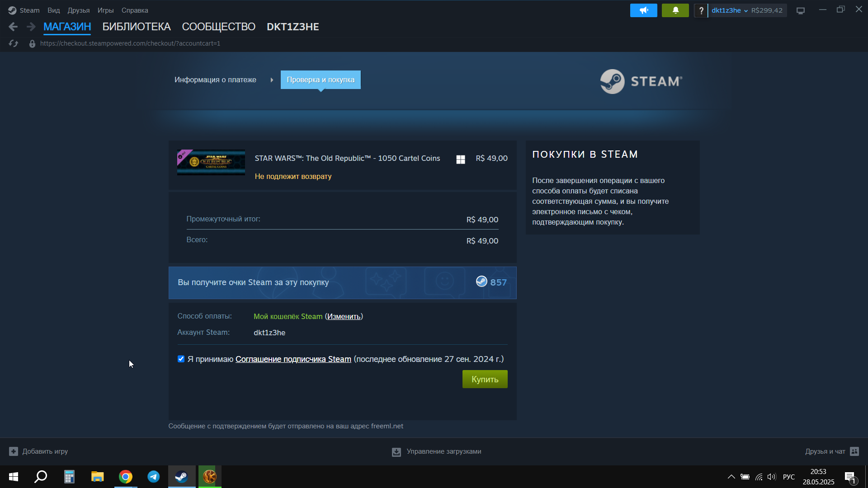Return to Информация о платеже step
Image resolution: width=868 pixels, height=488 pixels.
215,80
